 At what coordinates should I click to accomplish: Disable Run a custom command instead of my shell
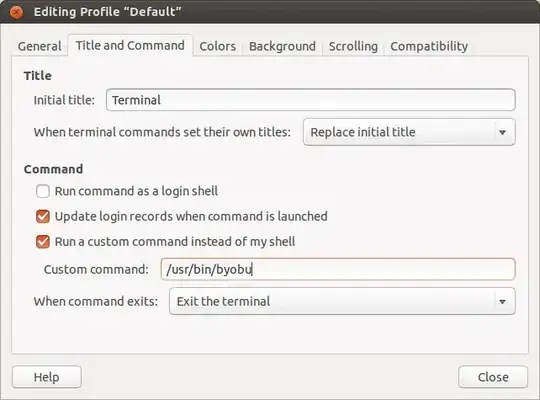click(x=43, y=242)
